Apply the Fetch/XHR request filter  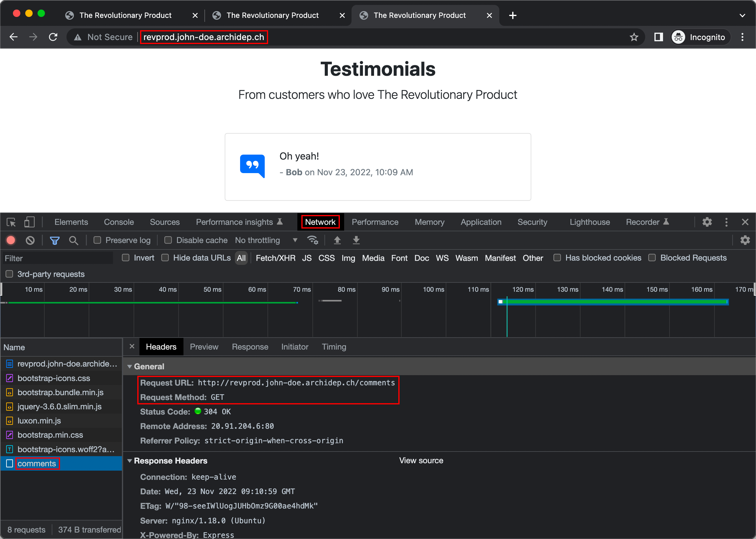tap(275, 258)
